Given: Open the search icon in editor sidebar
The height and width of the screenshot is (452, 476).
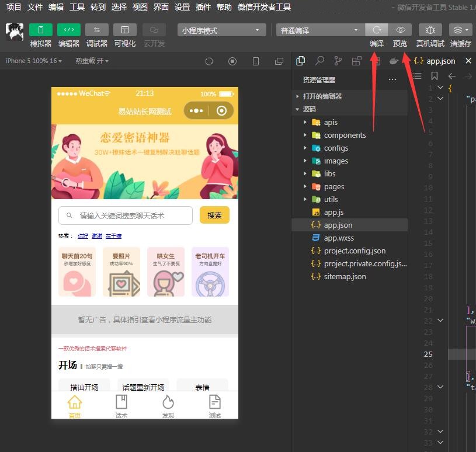Looking at the screenshot, I should 319,60.
